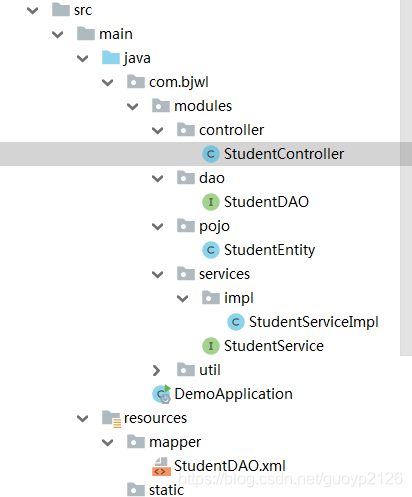The height and width of the screenshot is (497, 412).
Task: Select the com.bjwl package
Action: click(x=179, y=82)
